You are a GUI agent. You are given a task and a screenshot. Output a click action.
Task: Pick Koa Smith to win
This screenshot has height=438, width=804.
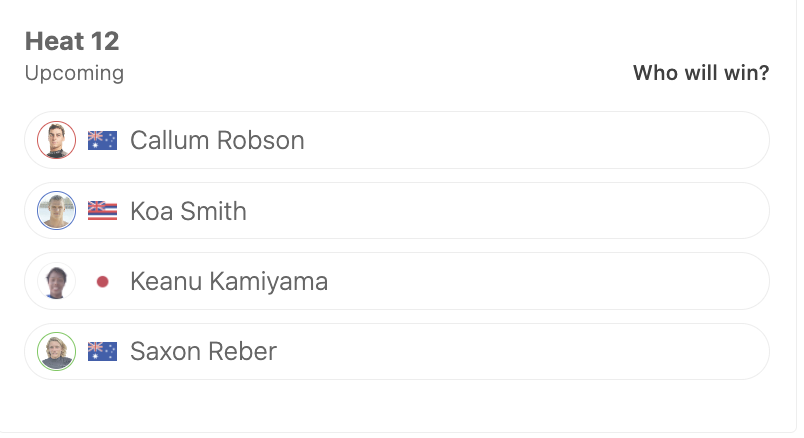point(397,211)
